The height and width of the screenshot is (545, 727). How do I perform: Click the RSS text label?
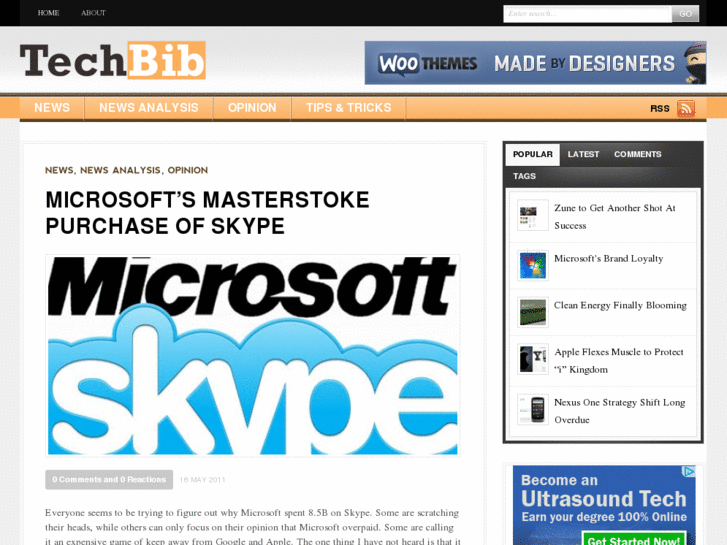(x=660, y=109)
